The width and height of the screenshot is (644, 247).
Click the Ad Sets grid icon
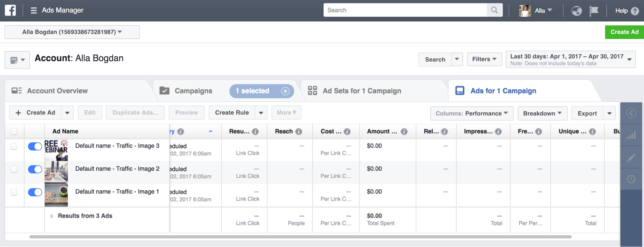pyautogui.click(x=312, y=91)
